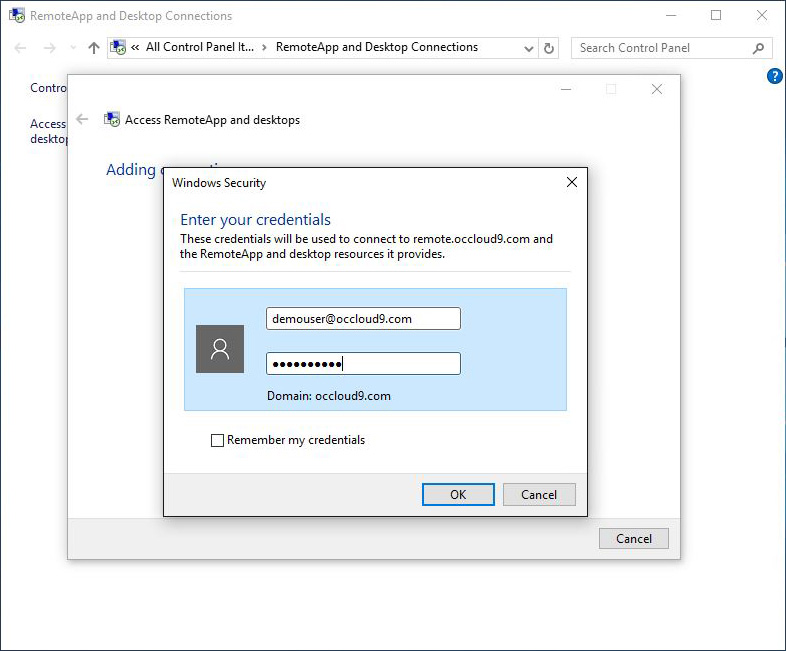Click the magnifier search icon

758,48
